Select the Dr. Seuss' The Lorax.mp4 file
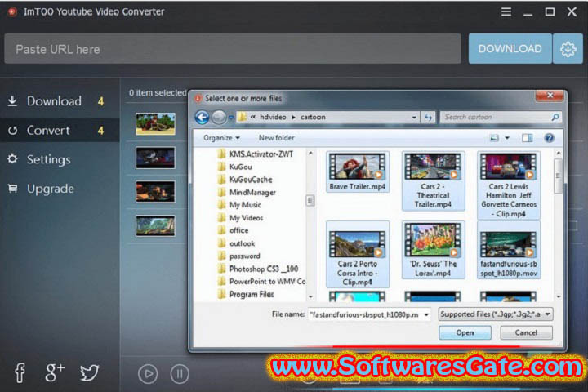Image resolution: width=588 pixels, height=392 pixels. pos(433,251)
